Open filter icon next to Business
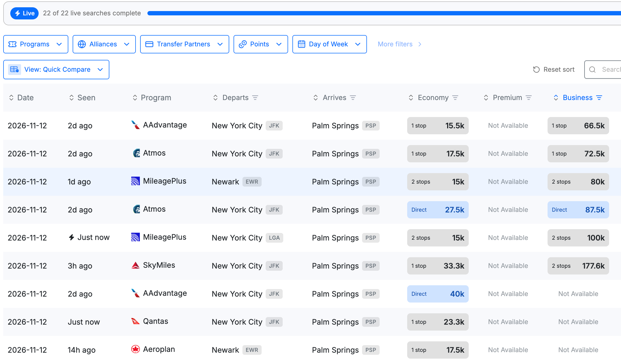The height and width of the screenshot is (364, 621). click(x=599, y=98)
